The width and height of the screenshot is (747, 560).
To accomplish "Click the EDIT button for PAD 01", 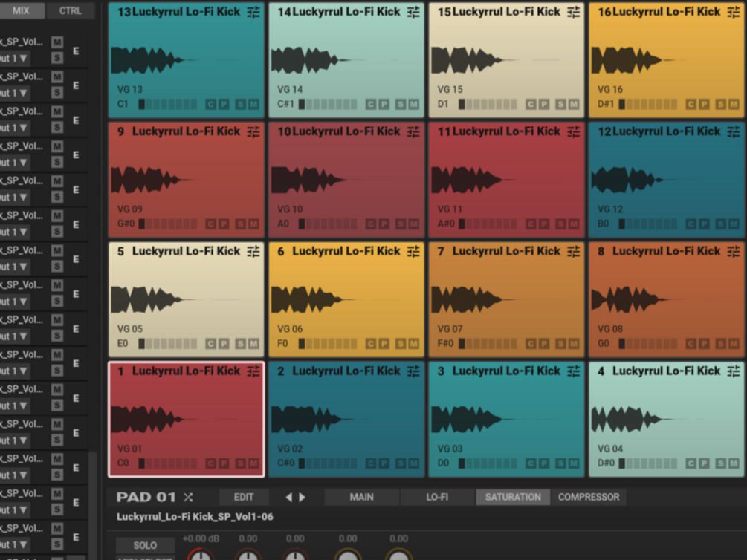I will coord(244,497).
